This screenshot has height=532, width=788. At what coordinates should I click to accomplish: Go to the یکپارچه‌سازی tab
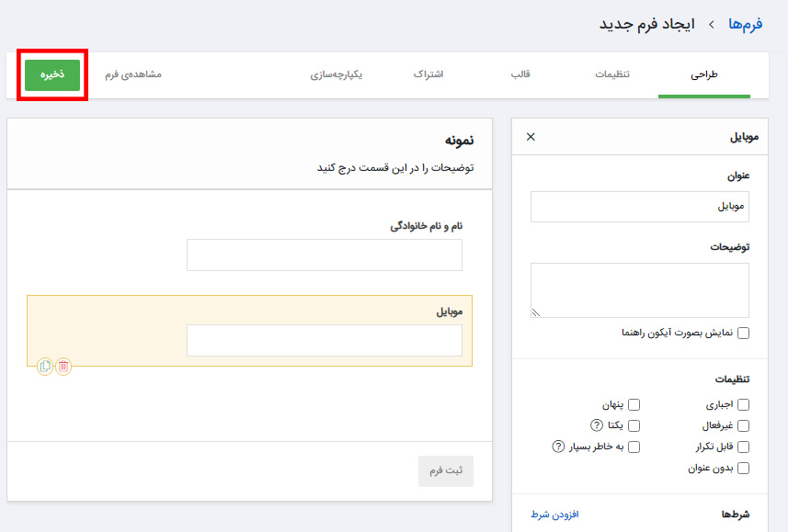337,74
